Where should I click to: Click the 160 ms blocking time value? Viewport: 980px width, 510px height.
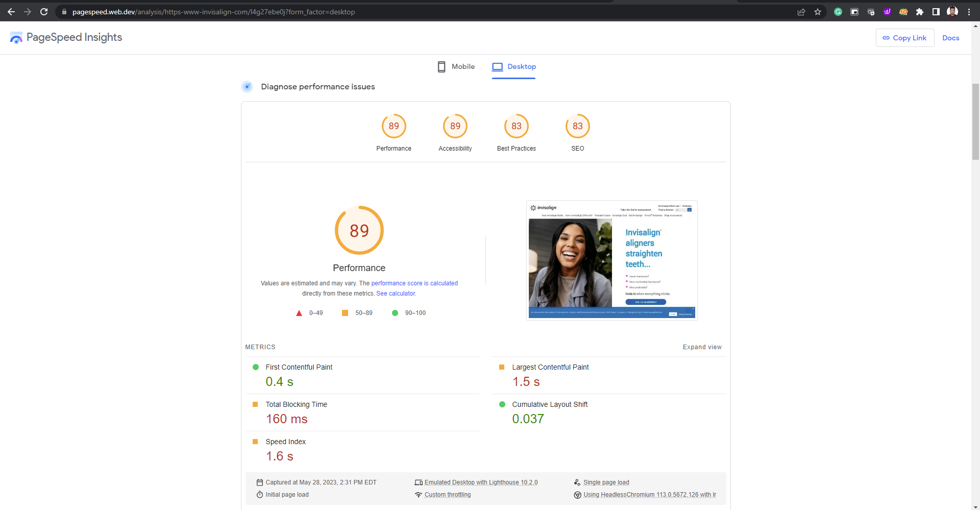[x=287, y=419]
